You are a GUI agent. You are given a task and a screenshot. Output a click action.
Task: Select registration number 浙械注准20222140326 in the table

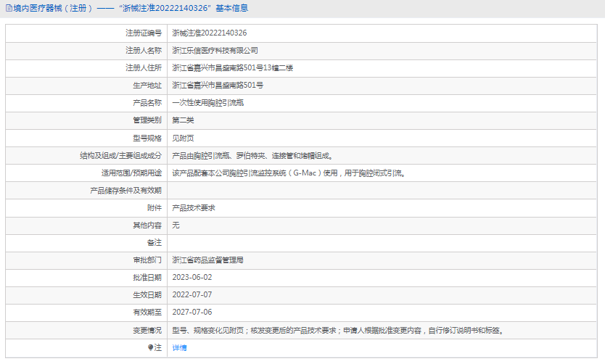210,33
